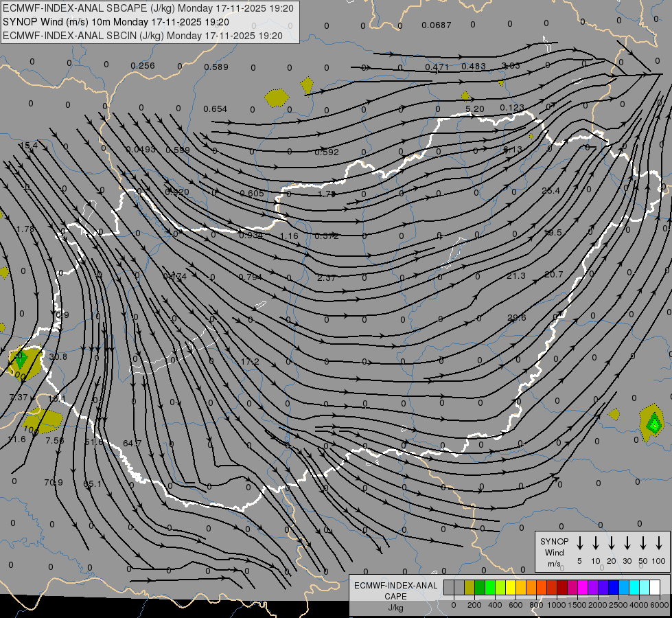
Task: Click the value 0.0687 on the map
Action: point(437,25)
